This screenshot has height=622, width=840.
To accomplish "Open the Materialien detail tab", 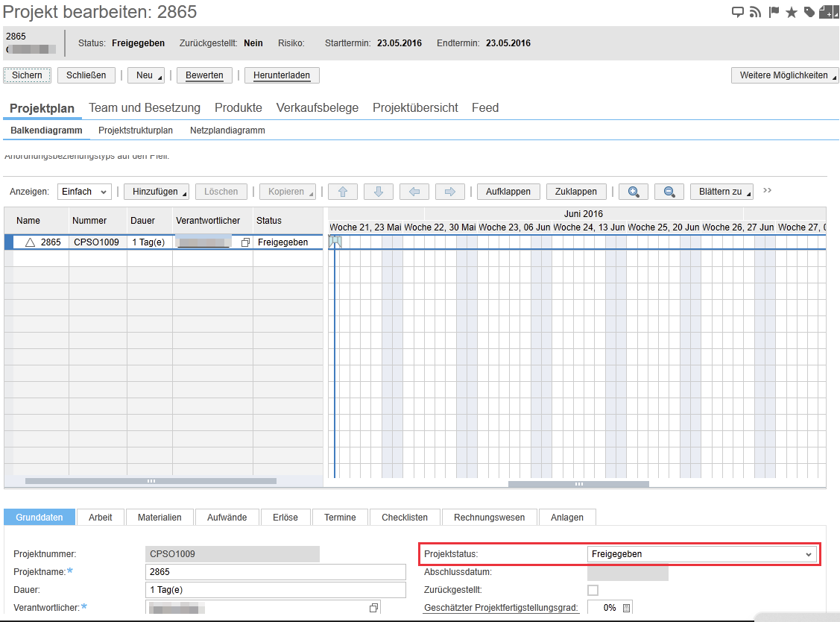I will [160, 518].
